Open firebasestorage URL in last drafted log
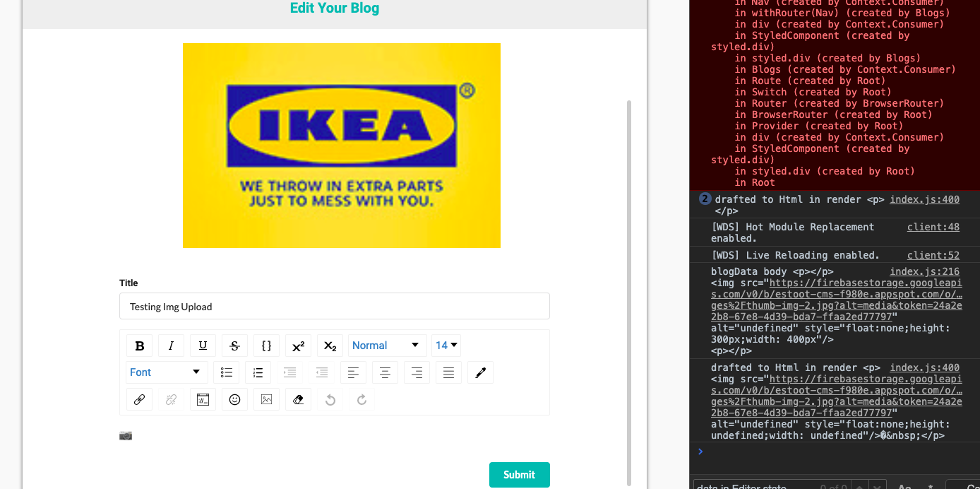980x489 pixels. [837, 396]
